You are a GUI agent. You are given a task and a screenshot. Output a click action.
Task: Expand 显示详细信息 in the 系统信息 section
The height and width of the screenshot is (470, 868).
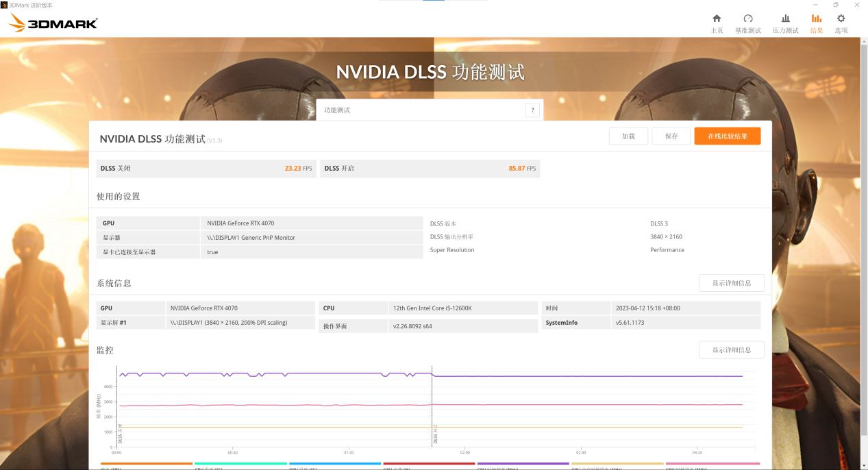(731, 283)
